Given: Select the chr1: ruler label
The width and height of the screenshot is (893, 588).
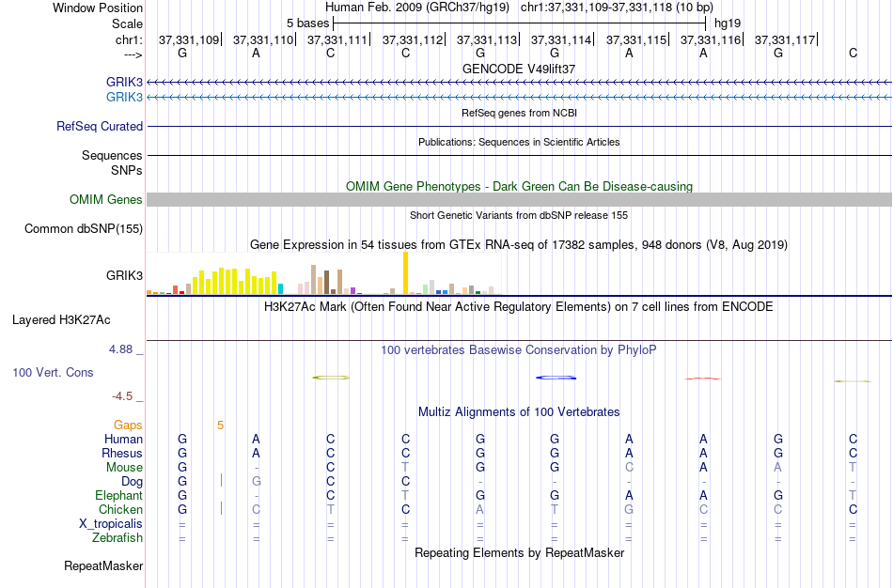Looking at the screenshot, I should [x=129, y=39].
